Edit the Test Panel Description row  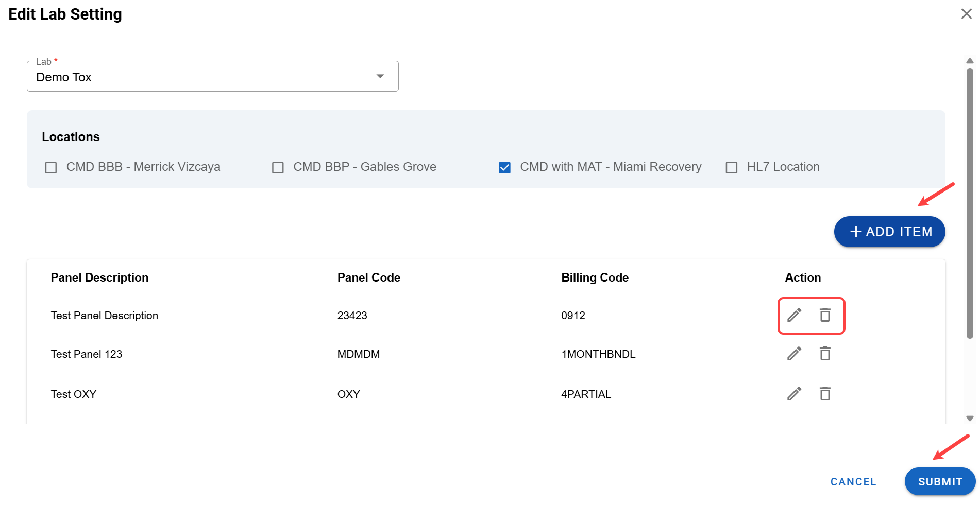[794, 315]
